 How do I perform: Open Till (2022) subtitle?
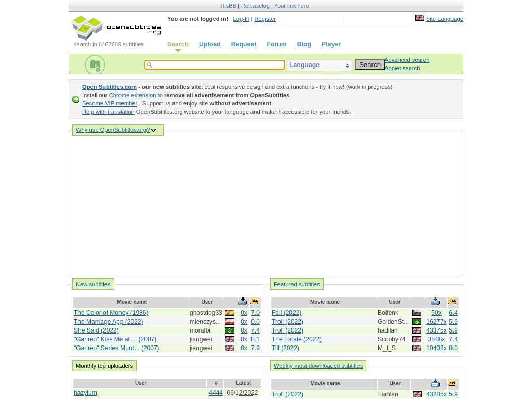(x=285, y=348)
